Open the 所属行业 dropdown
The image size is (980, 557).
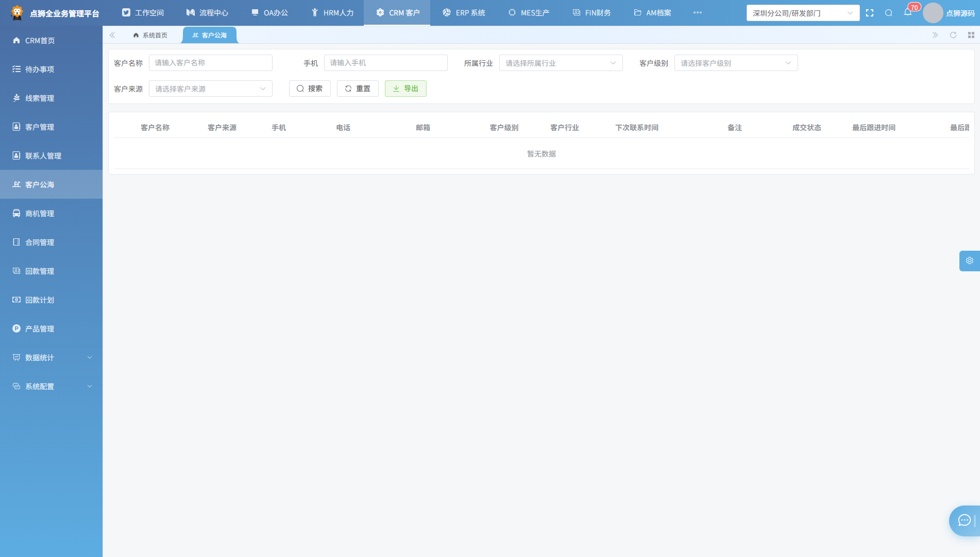click(x=561, y=63)
